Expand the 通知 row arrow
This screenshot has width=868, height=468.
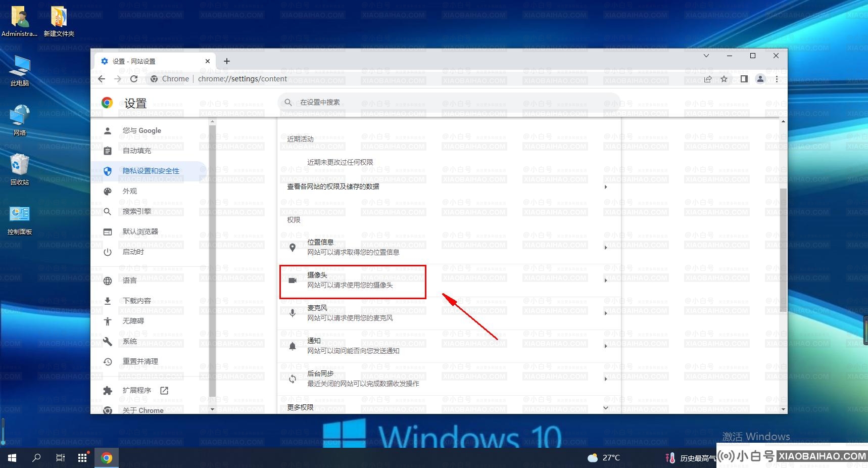point(605,346)
